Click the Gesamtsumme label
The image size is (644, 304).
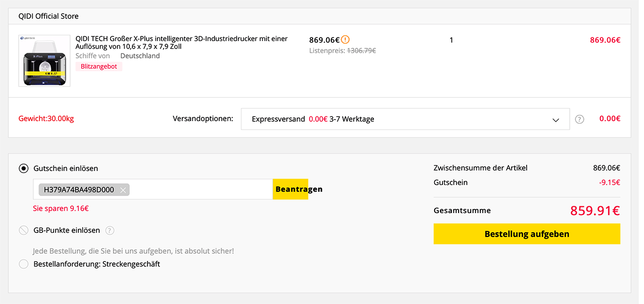pos(462,210)
